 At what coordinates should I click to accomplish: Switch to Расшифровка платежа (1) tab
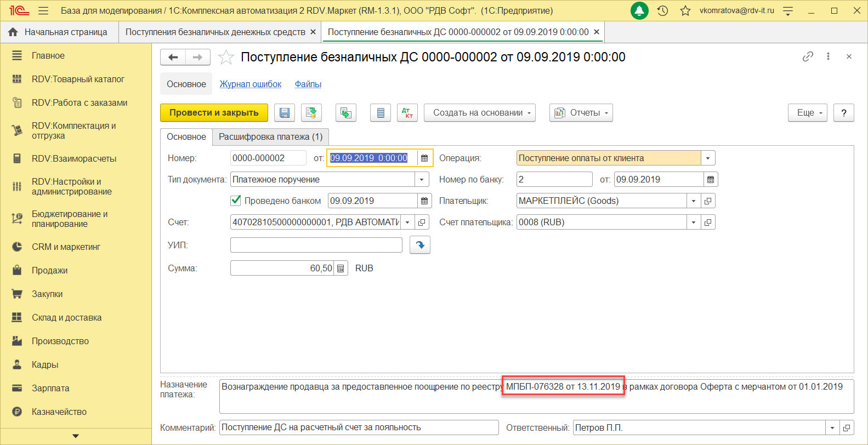coord(271,137)
